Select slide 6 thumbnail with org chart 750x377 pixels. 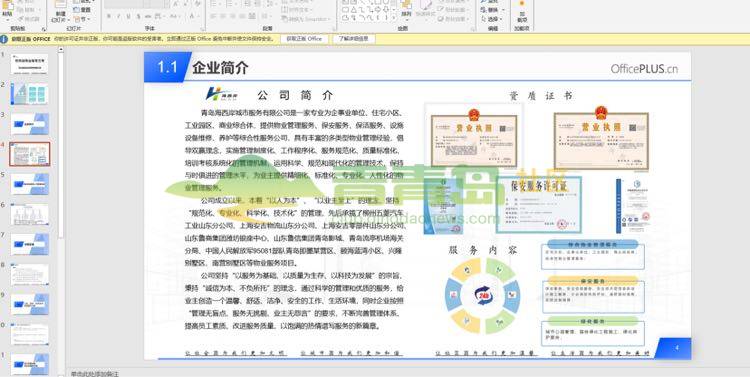(x=29, y=214)
